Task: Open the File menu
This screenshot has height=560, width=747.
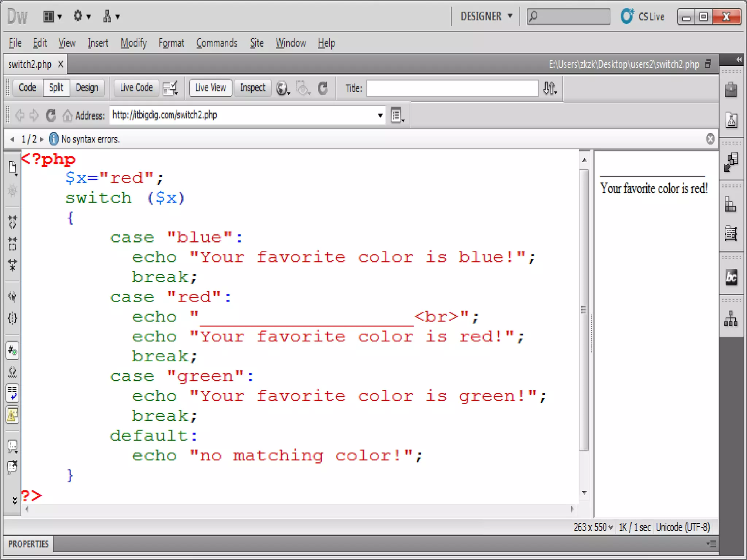Action: tap(15, 43)
